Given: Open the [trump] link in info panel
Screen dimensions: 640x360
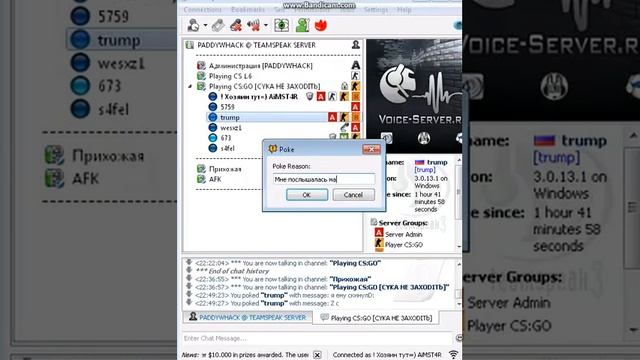Looking at the screenshot, I should 425,169.
